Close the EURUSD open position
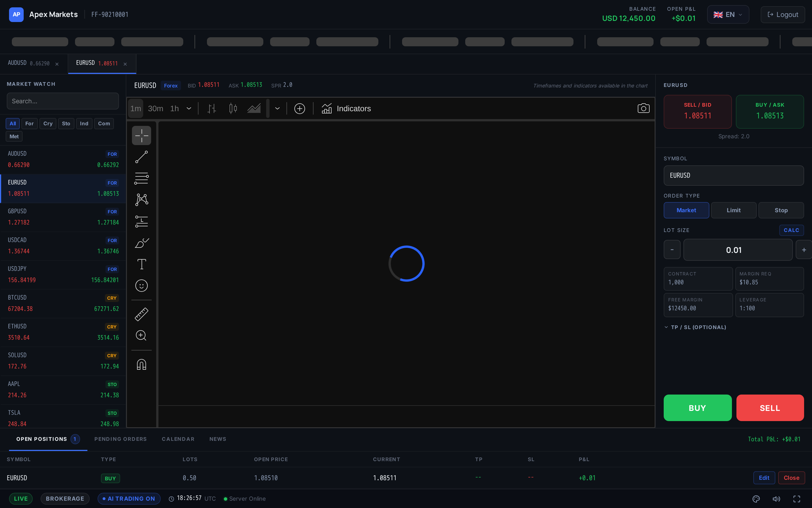Viewport: 812px width, 508px height. 791,478
